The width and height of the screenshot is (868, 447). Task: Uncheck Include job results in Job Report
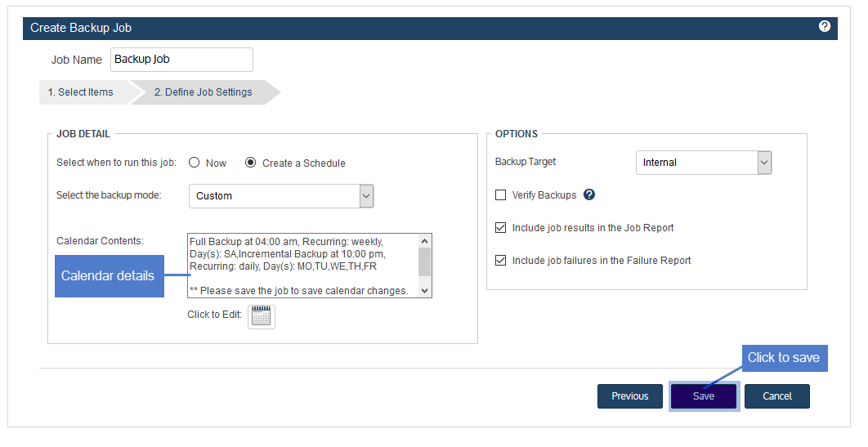point(500,227)
